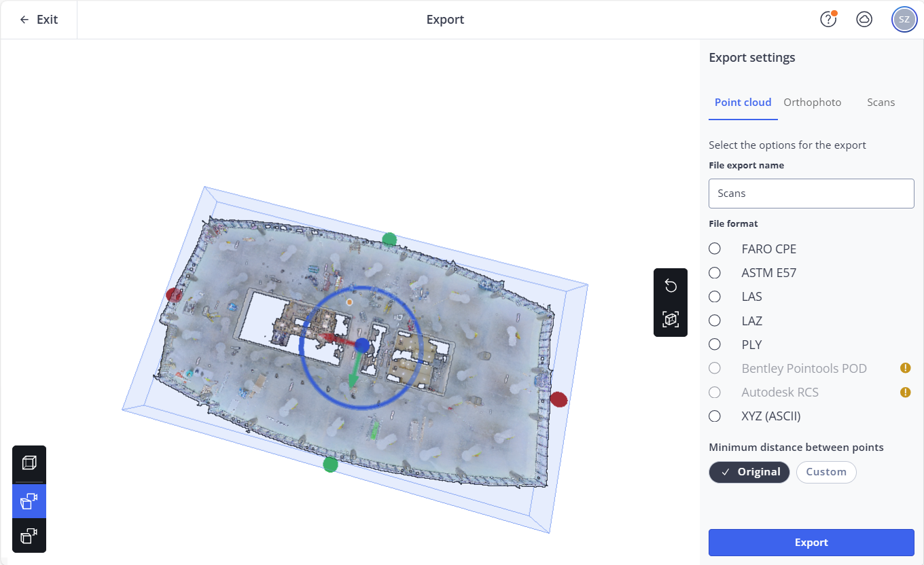Select the clipping box cube tool
The width and height of the screenshot is (924, 565).
(29, 463)
